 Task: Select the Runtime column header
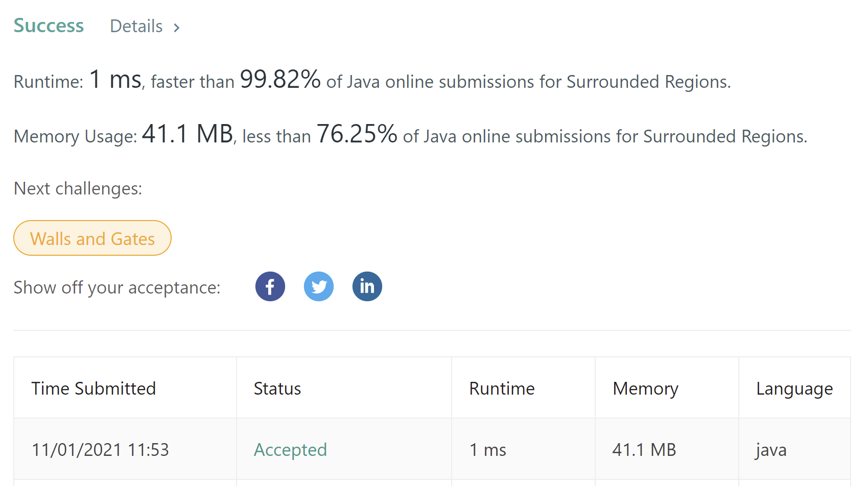pos(502,388)
